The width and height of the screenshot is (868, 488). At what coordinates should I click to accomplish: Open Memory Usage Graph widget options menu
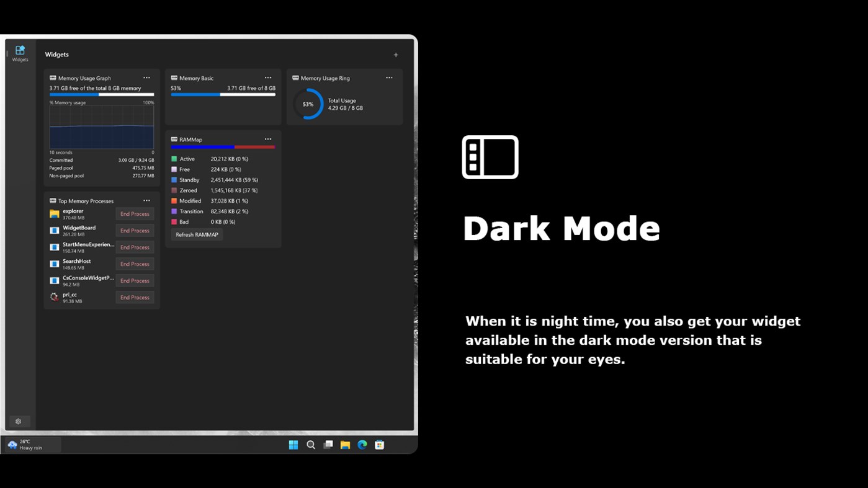tap(147, 78)
